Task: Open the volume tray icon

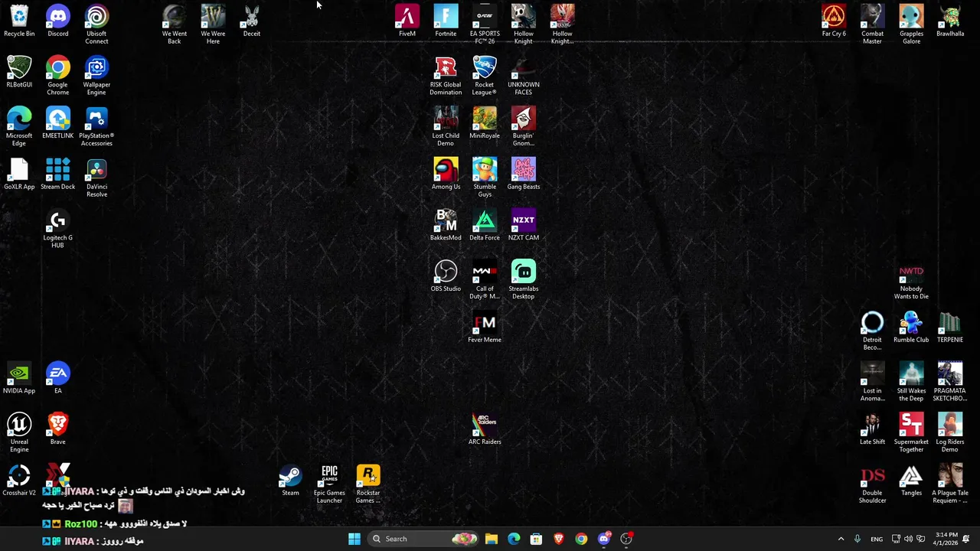Action: 908,539
